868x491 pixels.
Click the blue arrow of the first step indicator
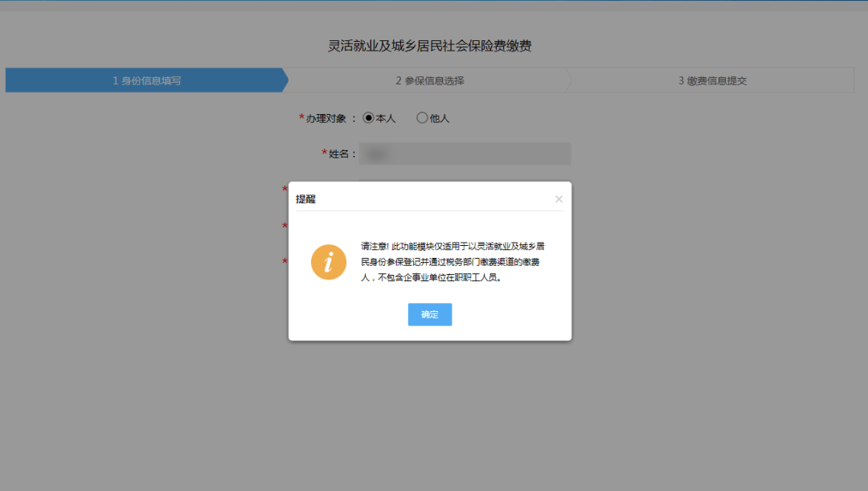[x=281, y=80]
